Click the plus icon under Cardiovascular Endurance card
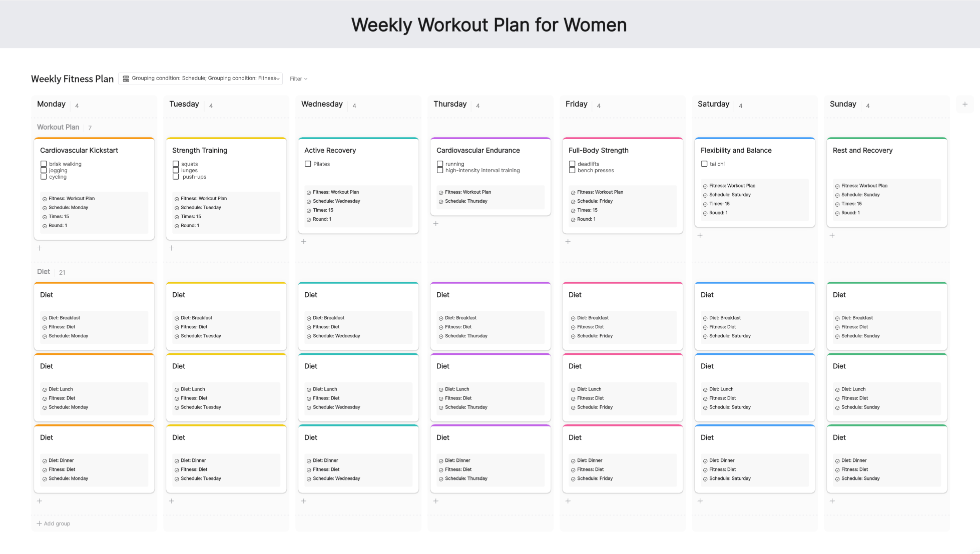 (436, 224)
